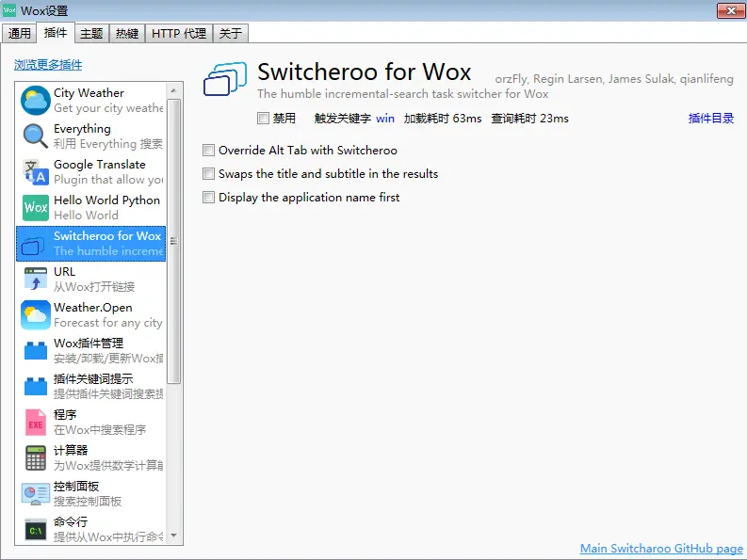Select the 控制面板 plugin name
This screenshot has height=560, width=747.
[76, 487]
